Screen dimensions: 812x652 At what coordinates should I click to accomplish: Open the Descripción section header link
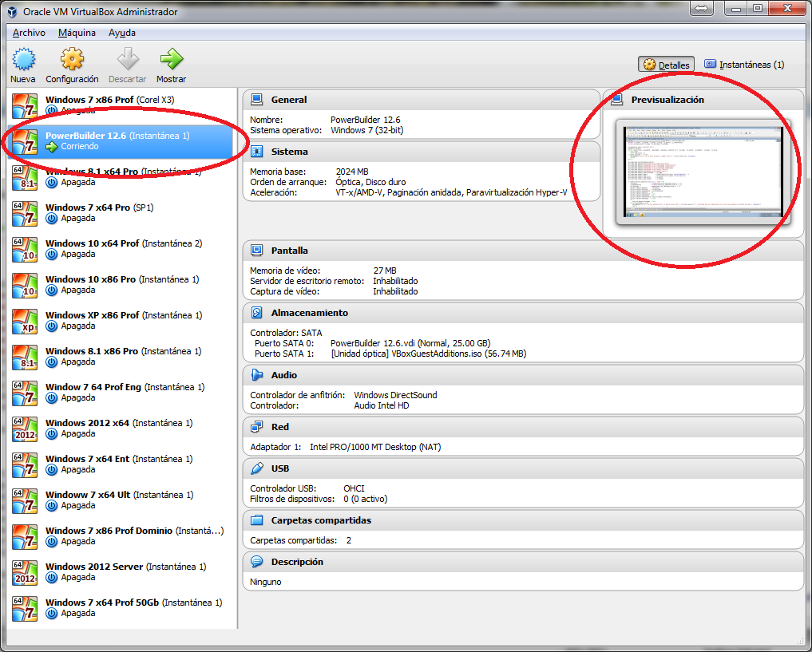click(297, 562)
